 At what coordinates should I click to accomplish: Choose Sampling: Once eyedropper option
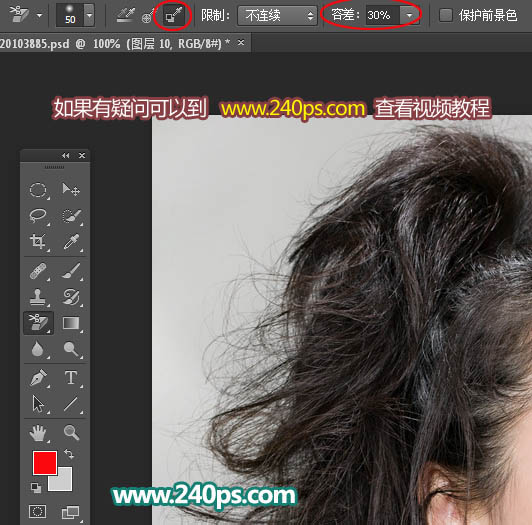pos(147,16)
